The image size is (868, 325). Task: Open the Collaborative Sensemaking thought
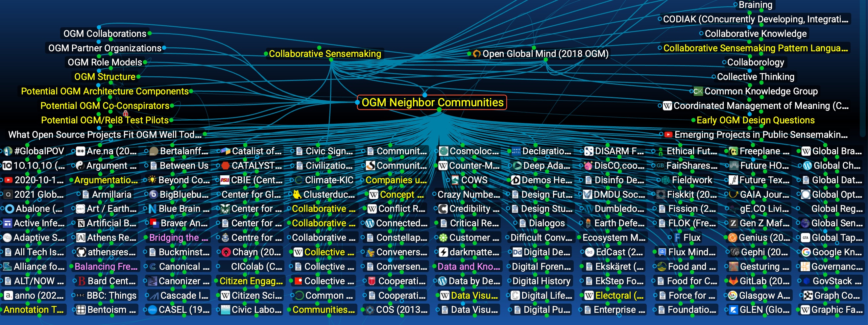[325, 54]
